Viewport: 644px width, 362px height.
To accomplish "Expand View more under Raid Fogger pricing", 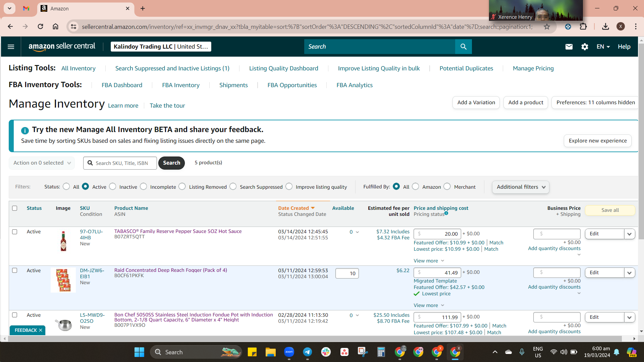I will tap(429, 305).
